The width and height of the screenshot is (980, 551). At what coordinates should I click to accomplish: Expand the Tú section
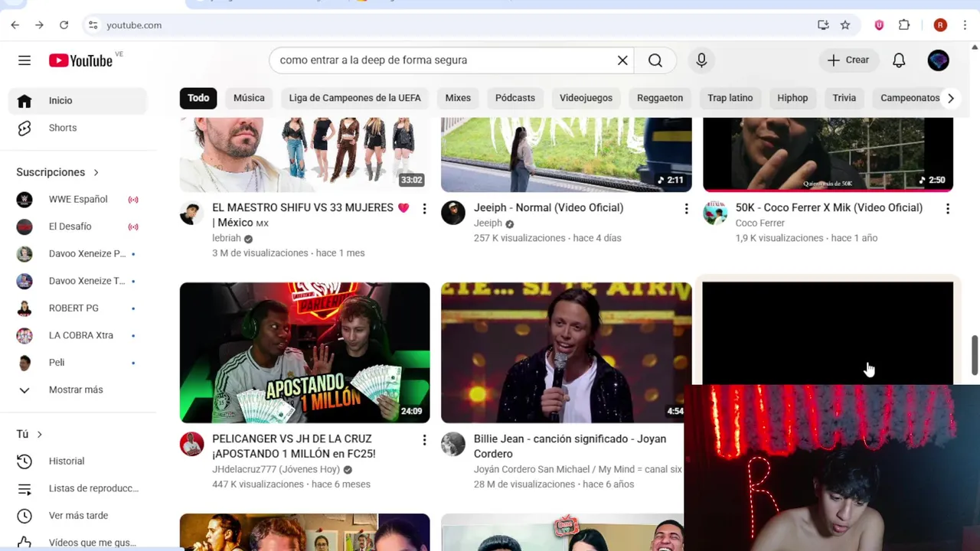[x=29, y=434]
